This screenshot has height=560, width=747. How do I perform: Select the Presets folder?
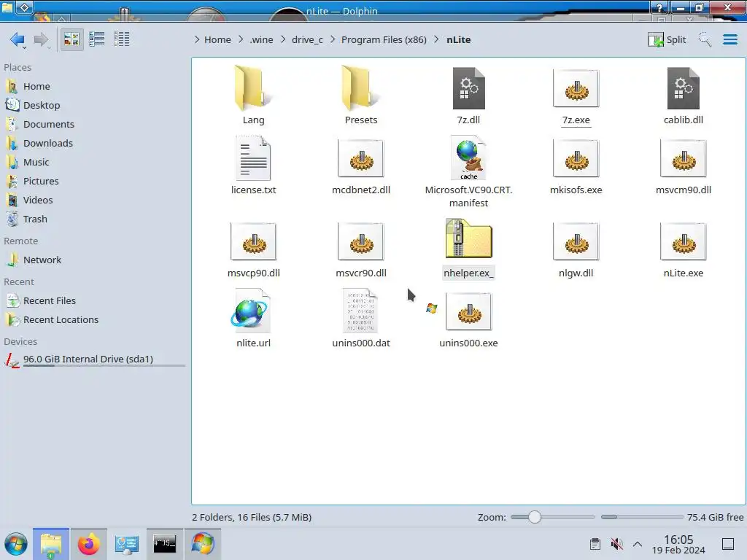click(x=361, y=96)
